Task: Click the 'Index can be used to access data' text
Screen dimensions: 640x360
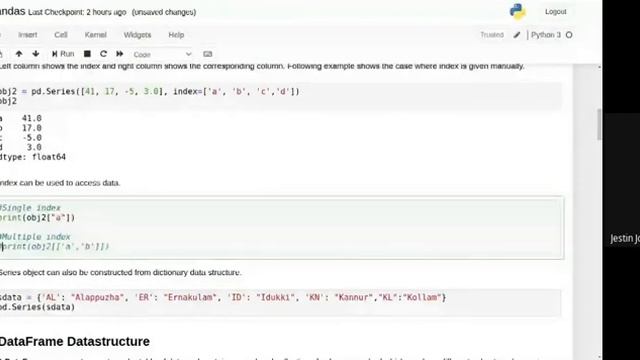Action: 60,183
